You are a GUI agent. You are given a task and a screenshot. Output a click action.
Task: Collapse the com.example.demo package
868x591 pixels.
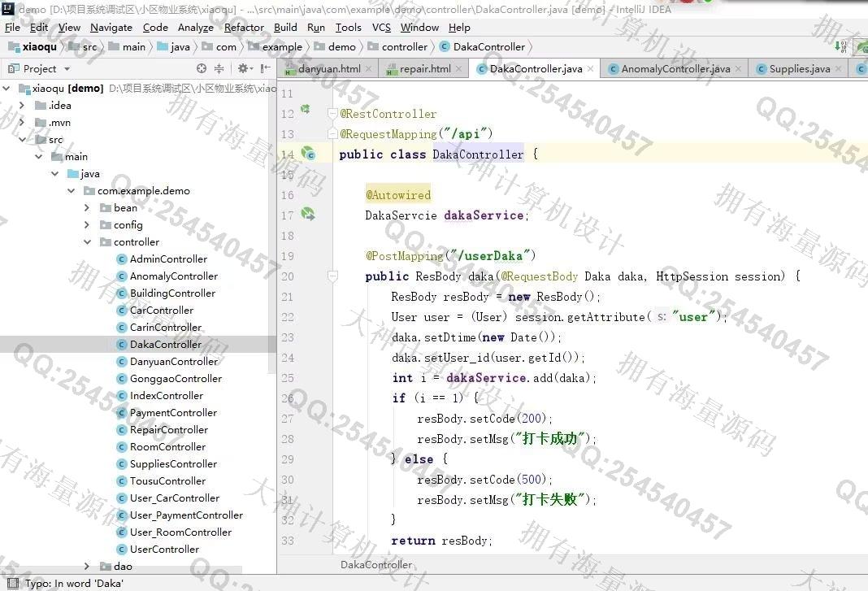tap(71, 190)
